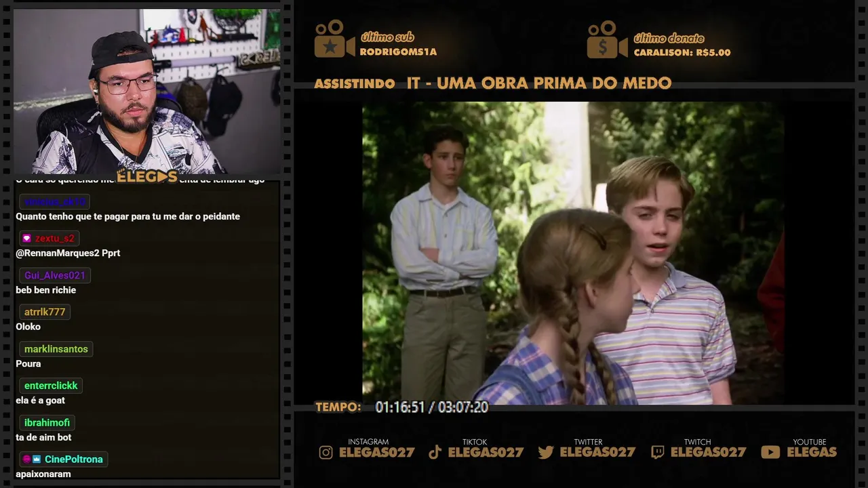Click title 'IT - UMA OBRA PRIMA DO MEDO'
This screenshot has width=868, height=488.
[539, 83]
